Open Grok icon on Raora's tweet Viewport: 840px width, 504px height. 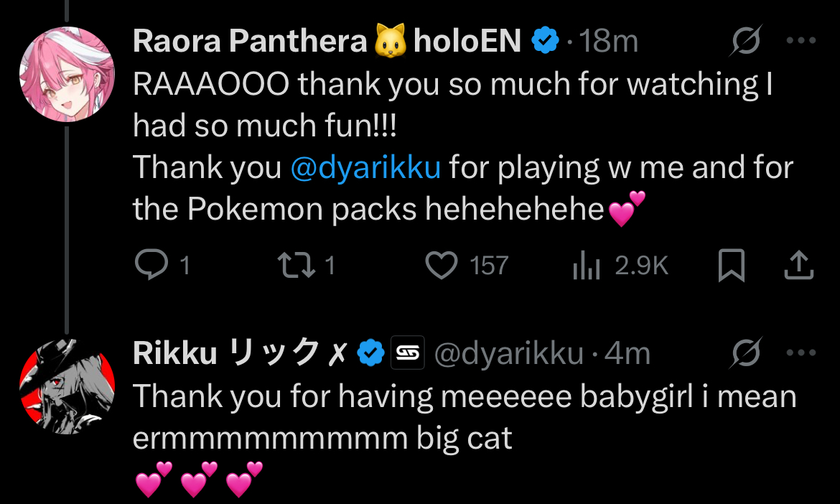746,43
